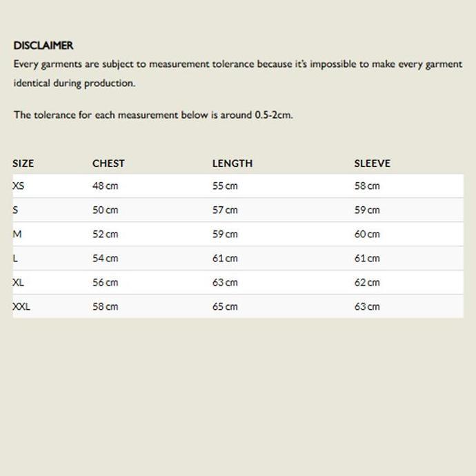Select the 57 cm length value

225,210
